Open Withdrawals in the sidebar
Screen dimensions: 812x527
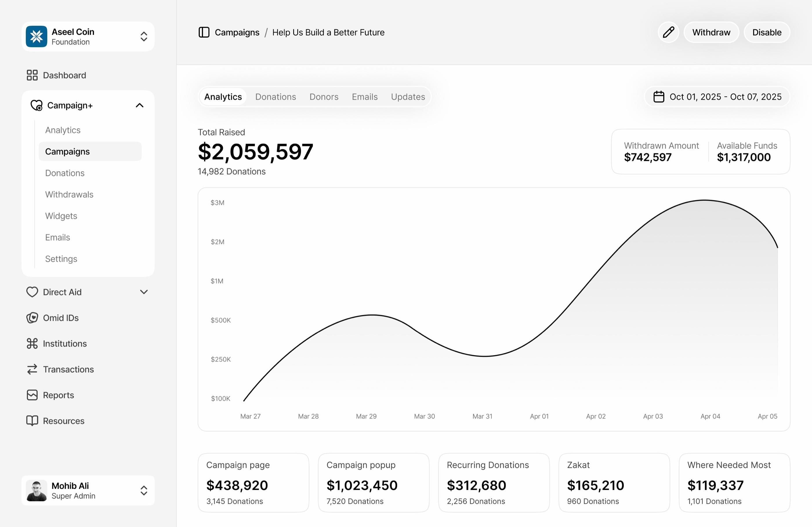(69, 195)
